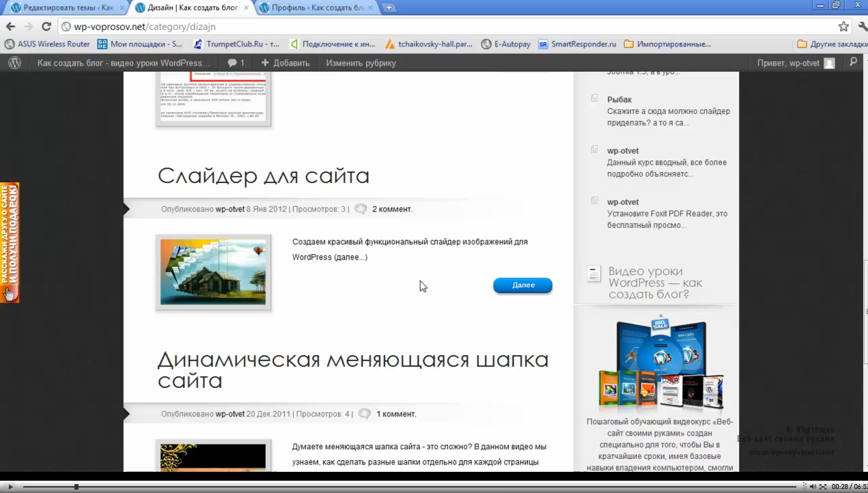Click the 'Расскажи другу о сайте' side banner
868x493 pixels.
click(x=10, y=242)
